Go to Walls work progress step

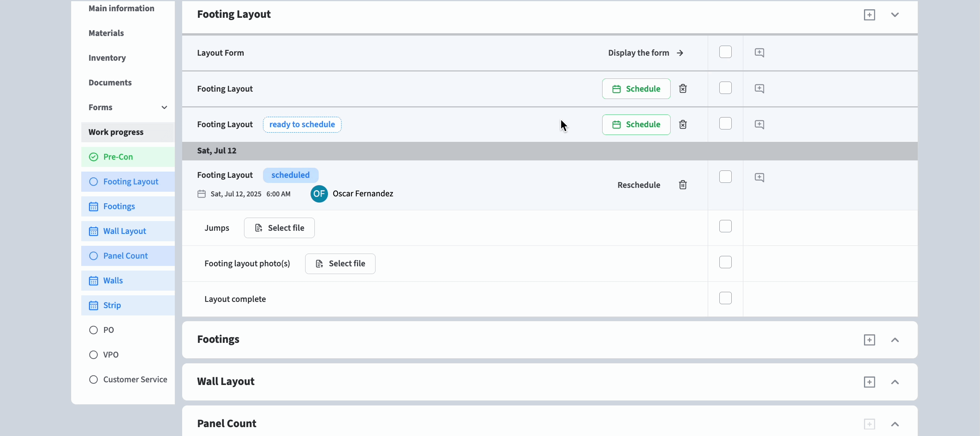click(x=113, y=281)
